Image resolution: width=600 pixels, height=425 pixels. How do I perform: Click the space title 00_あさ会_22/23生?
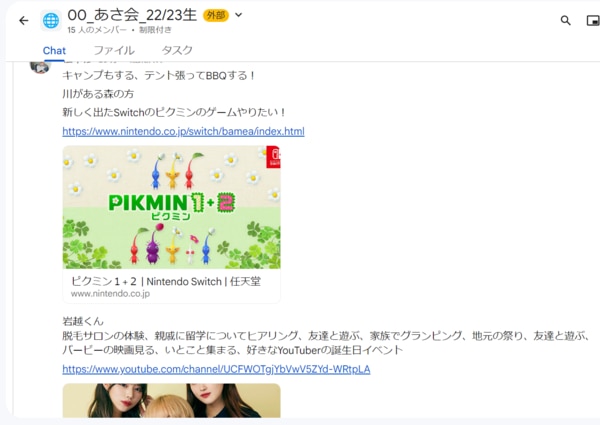[x=132, y=15]
